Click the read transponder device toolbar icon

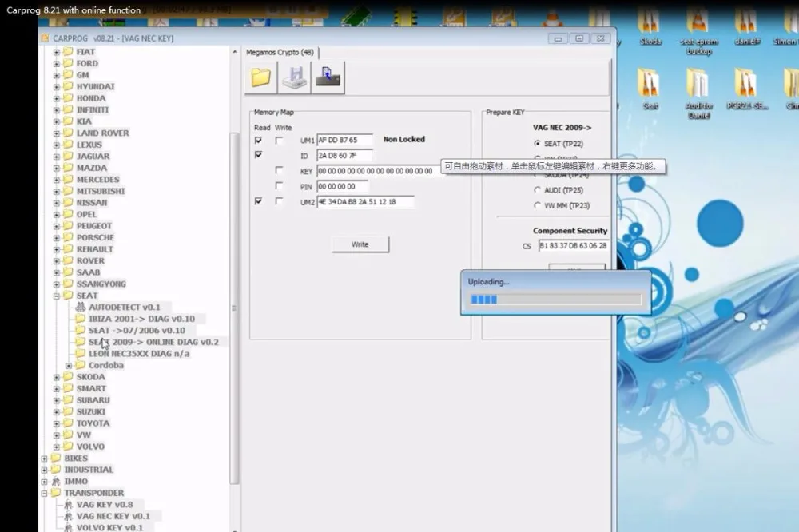[328, 77]
